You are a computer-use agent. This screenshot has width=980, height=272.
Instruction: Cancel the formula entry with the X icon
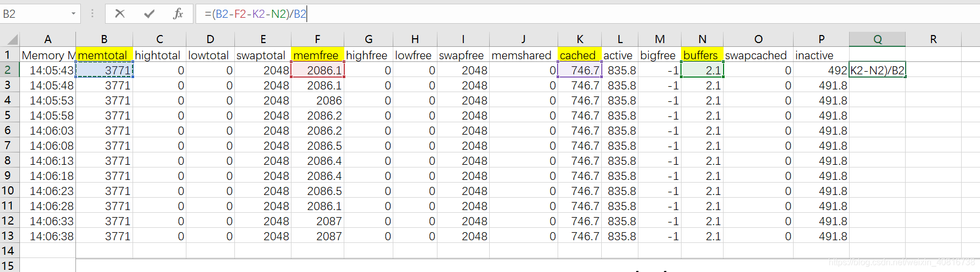[x=120, y=13]
